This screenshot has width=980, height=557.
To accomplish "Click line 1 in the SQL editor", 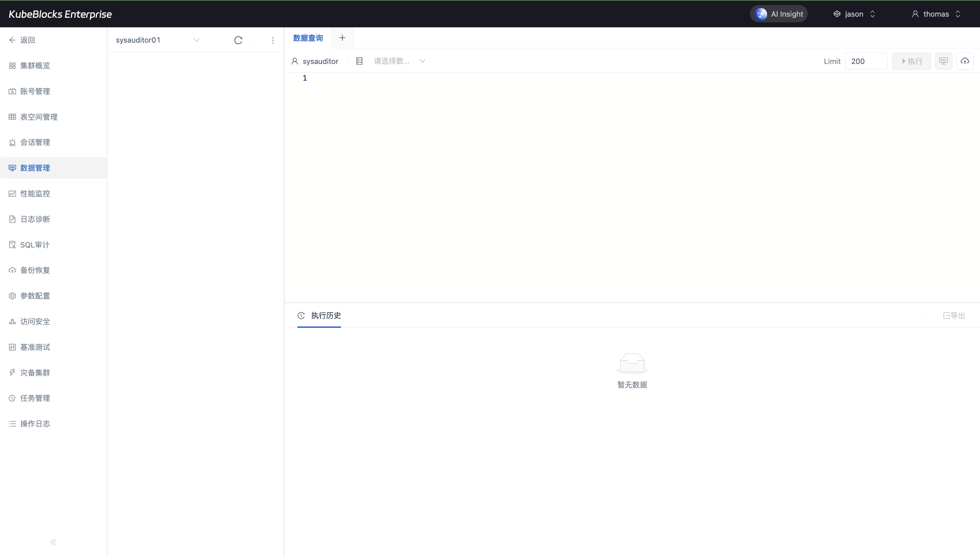I will (459, 78).
